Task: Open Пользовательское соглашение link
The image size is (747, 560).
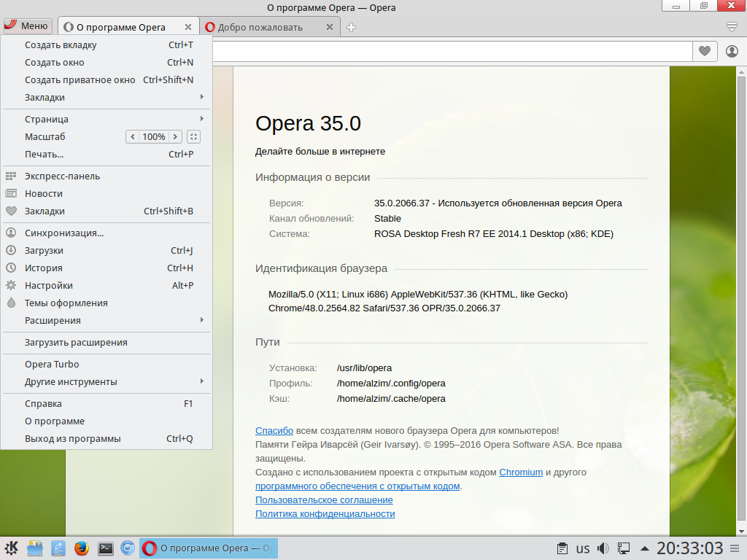Action: pyautogui.click(x=324, y=499)
